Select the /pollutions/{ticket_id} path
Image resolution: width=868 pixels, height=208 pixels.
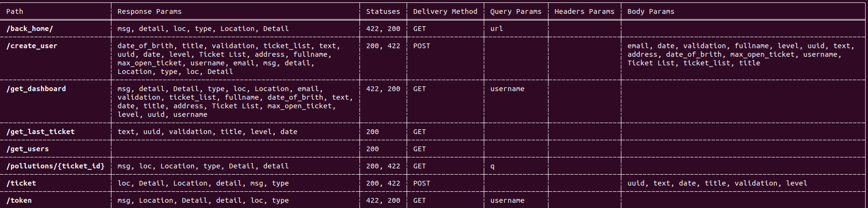(55, 166)
